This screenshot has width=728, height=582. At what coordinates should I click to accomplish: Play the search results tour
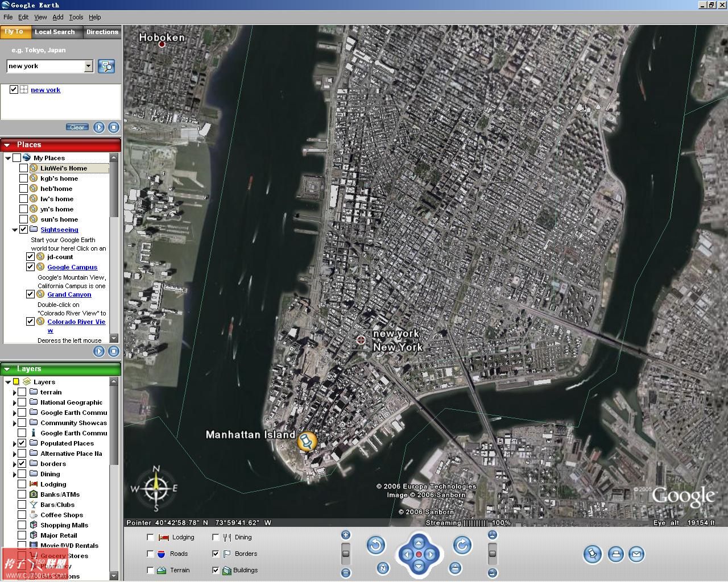click(x=99, y=127)
